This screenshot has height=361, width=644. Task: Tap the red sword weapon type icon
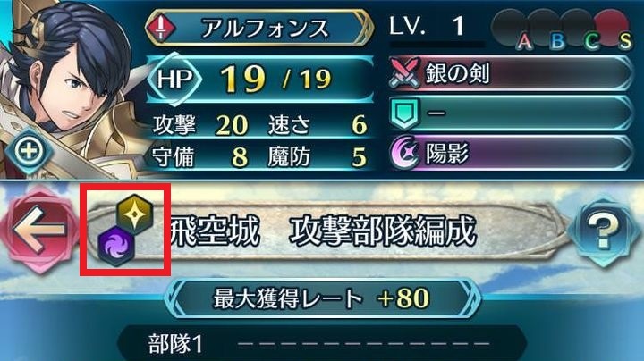click(x=161, y=28)
